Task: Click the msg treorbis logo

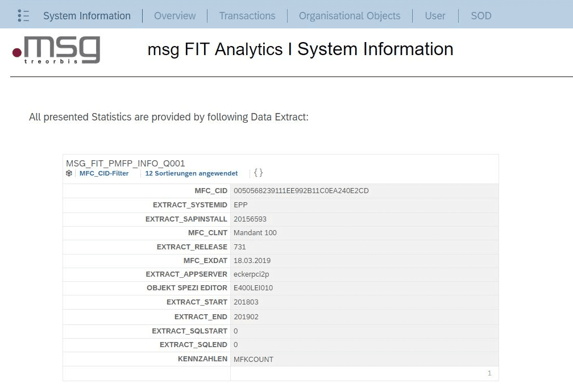Action: tap(56, 50)
